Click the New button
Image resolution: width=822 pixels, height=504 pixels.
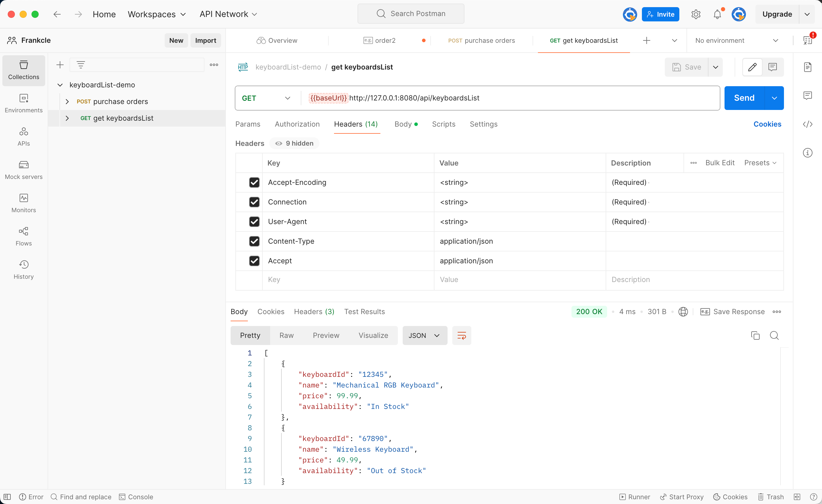(x=176, y=40)
